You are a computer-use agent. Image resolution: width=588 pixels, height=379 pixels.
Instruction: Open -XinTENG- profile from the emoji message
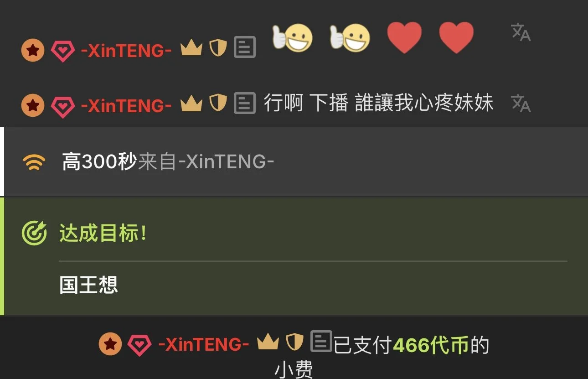(126, 51)
